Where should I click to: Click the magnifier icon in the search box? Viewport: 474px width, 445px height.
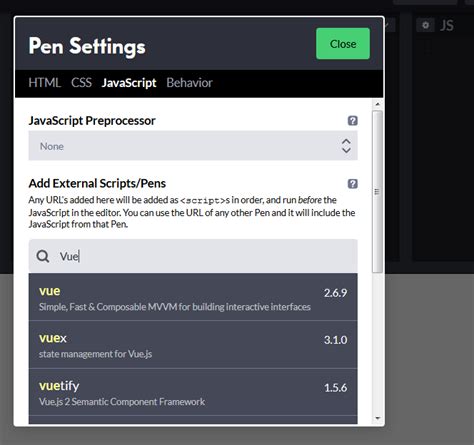coord(43,256)
